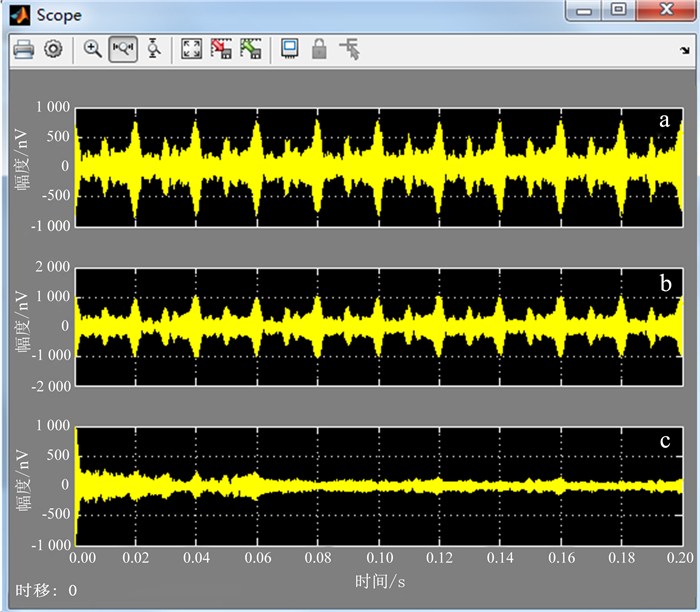Click the middle waveform plot labeled b
This screenshot has width=700, height=612.
[x=380, y=326]
